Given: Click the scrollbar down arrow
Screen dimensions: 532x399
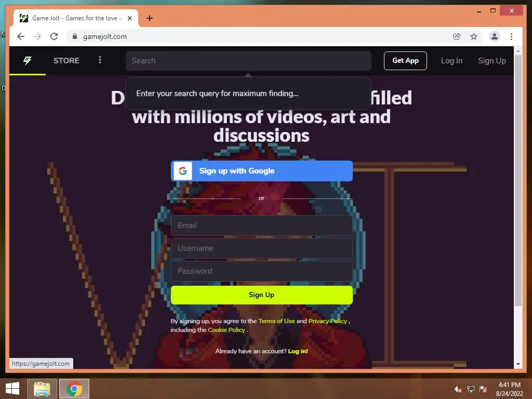Looking at the screenshot, I should pos(518,364).
